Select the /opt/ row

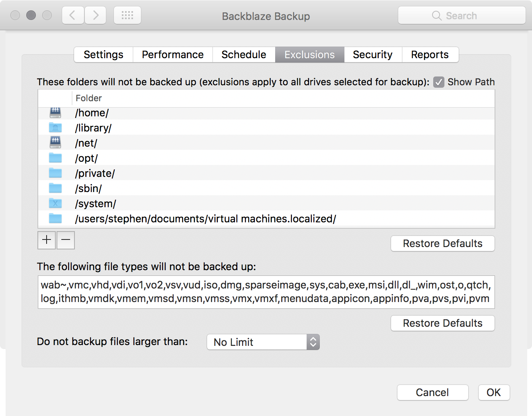pyautogui.click(x=266, y=158)
